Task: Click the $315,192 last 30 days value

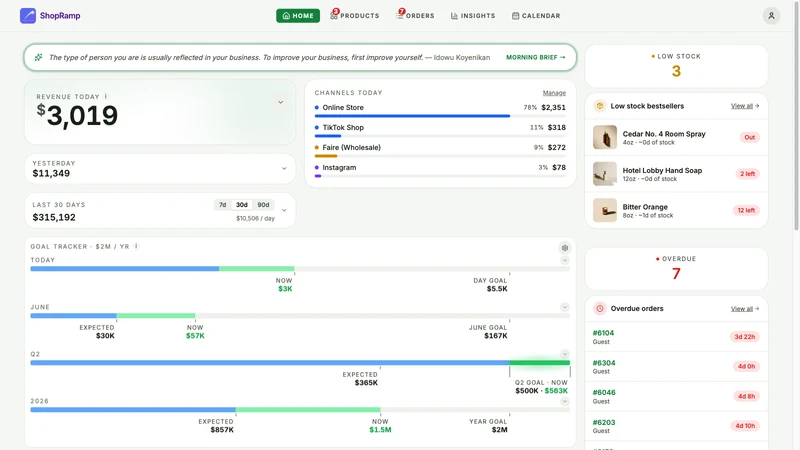Action: click(54, 217)
